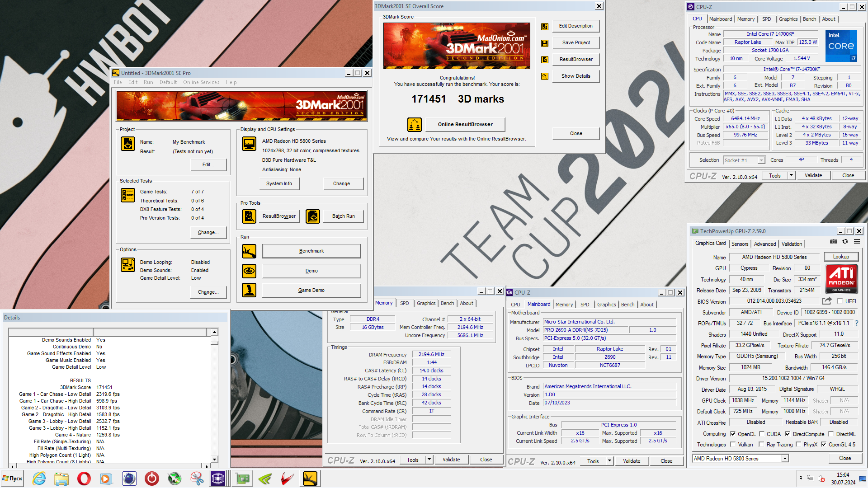Viewport: 868px width, 488px height.
Task: Click the eye icon beside the Demo button
Action: (249, 271)
